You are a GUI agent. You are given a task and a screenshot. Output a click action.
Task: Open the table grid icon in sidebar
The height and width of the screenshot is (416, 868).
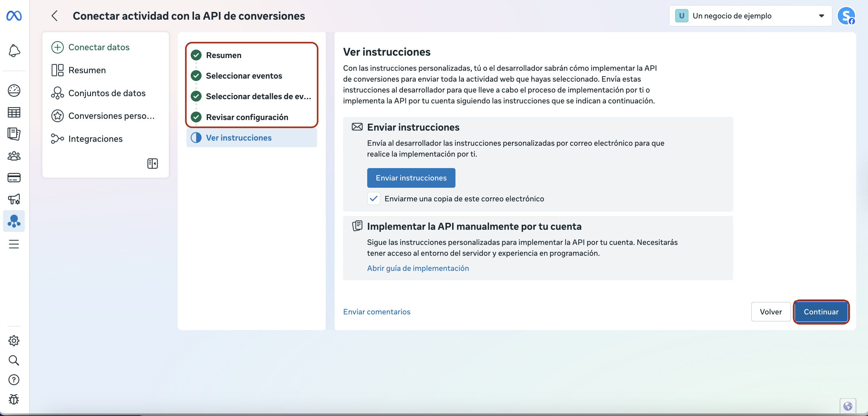tap(14, 112)
